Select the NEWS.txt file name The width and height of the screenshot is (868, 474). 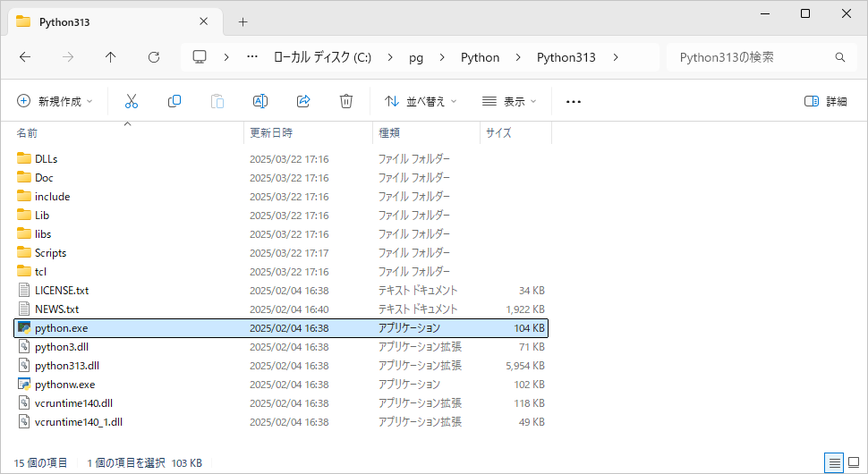coord(57,309)
